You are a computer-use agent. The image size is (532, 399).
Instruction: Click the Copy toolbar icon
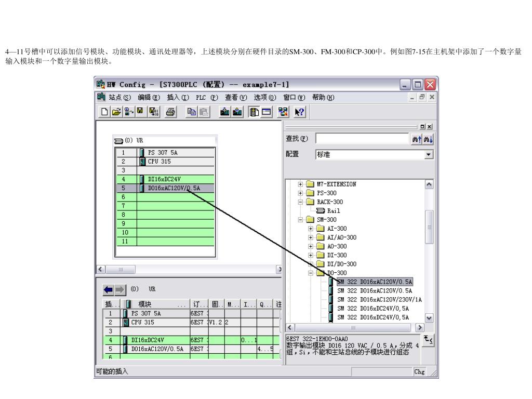coord(192,112)
